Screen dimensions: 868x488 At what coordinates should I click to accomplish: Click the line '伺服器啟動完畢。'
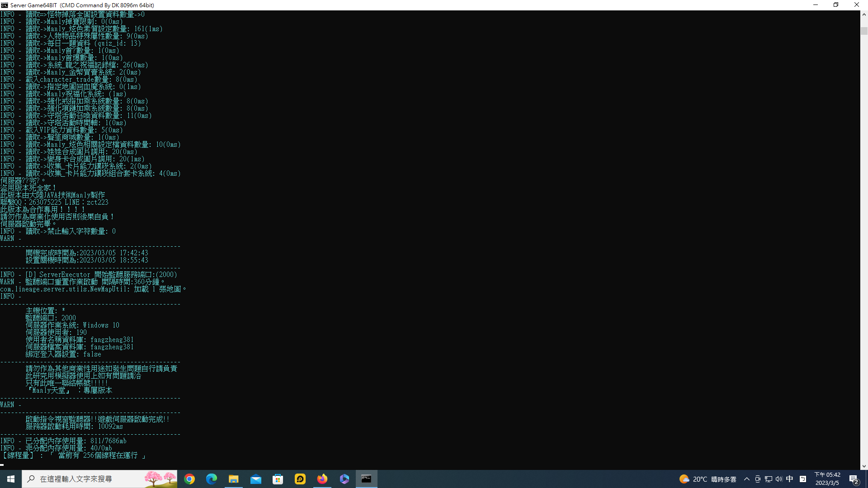coord(28,224)
